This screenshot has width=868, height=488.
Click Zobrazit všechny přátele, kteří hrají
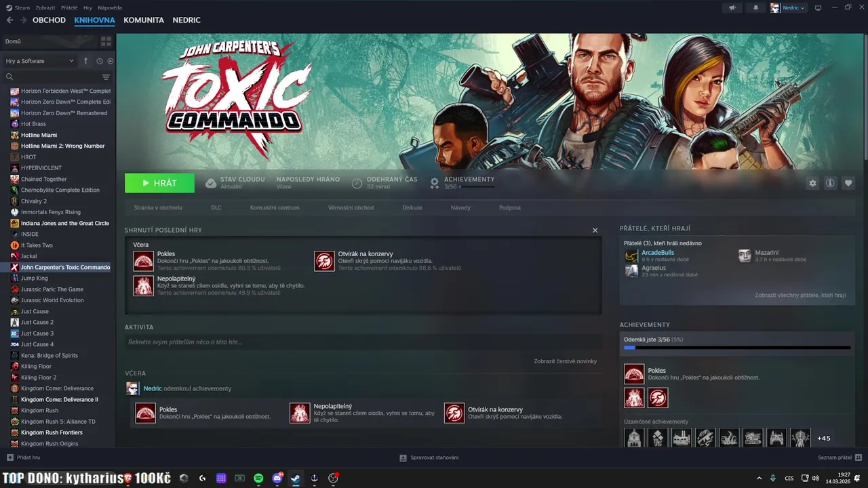coord(800,296)
